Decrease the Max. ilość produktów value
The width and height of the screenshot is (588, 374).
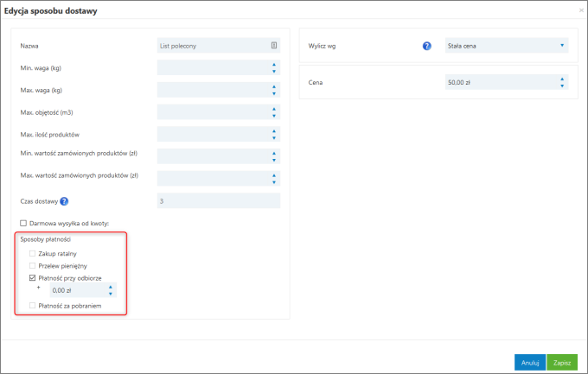tap(274, 137)
